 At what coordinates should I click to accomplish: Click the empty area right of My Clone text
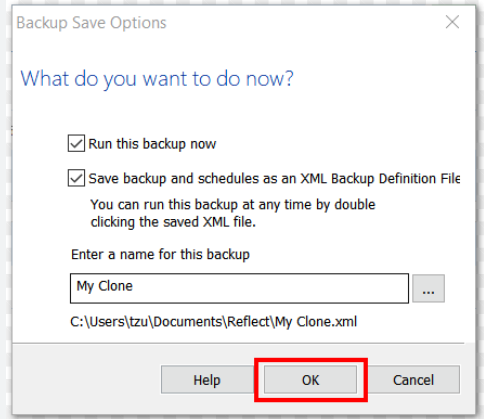270,288
